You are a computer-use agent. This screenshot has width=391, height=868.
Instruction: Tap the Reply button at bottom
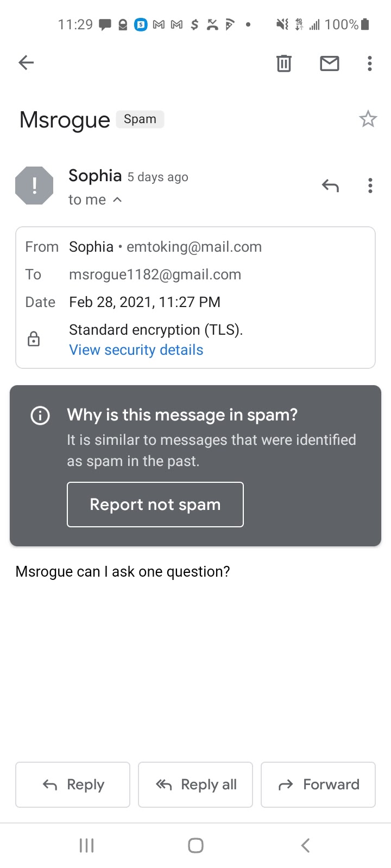(73, 784)
